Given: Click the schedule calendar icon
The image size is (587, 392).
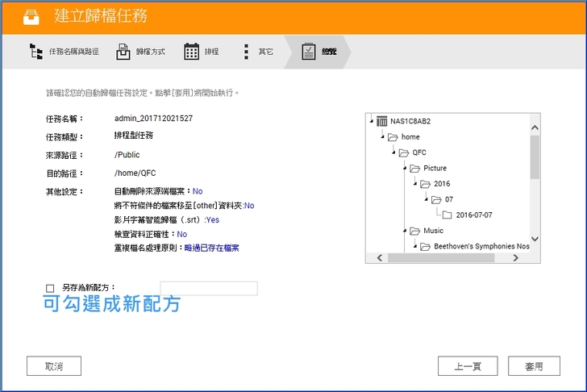Looking at the screenshot, I should (x=191, y=52).
